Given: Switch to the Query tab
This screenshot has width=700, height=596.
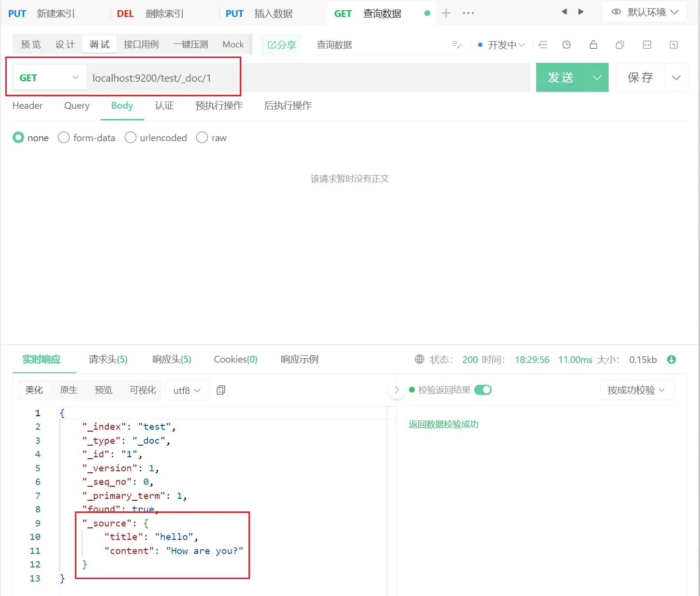Looking at the screenshot, I should (x=77, y=105).
